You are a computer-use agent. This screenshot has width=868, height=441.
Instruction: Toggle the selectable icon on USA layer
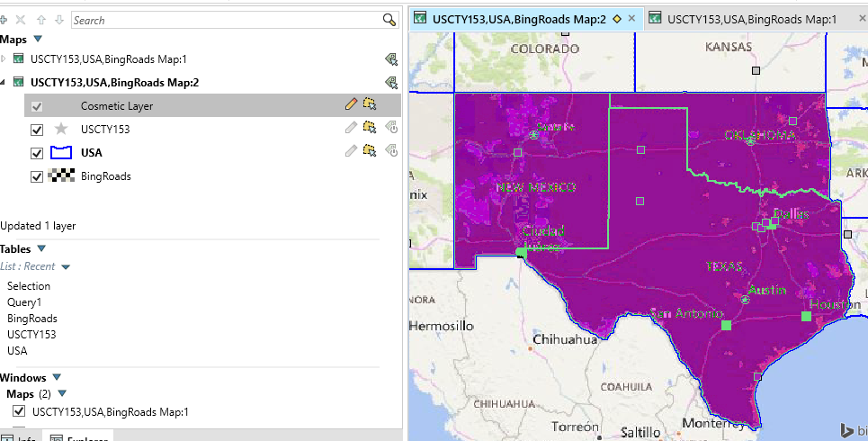tap(370, 150)
